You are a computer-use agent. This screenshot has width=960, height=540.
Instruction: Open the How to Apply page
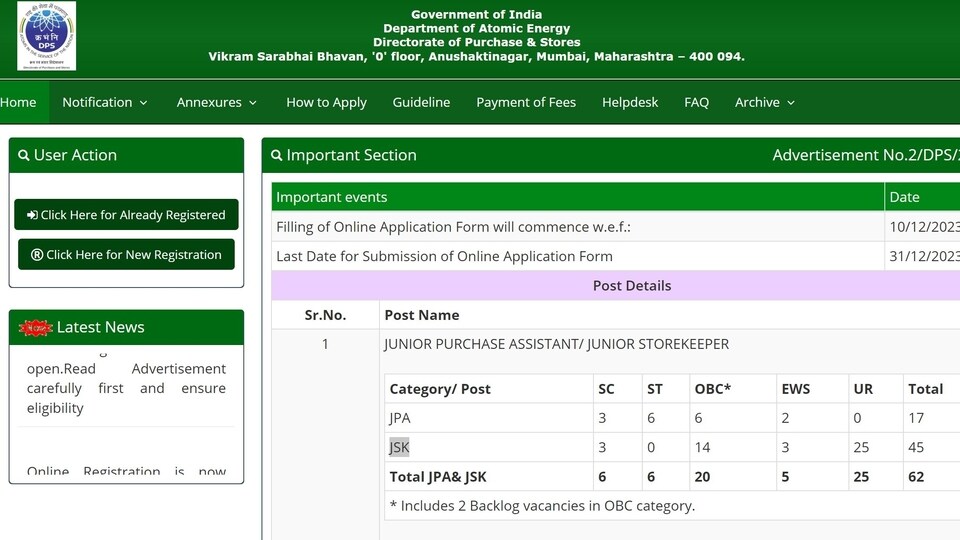click(326, 102)
